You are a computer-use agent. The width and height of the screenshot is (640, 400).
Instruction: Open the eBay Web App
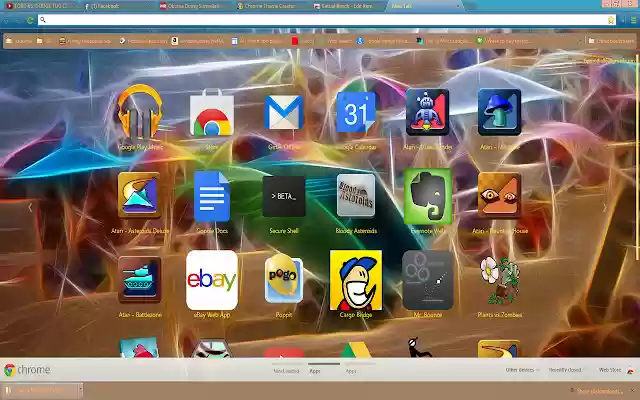pos(212,280)
